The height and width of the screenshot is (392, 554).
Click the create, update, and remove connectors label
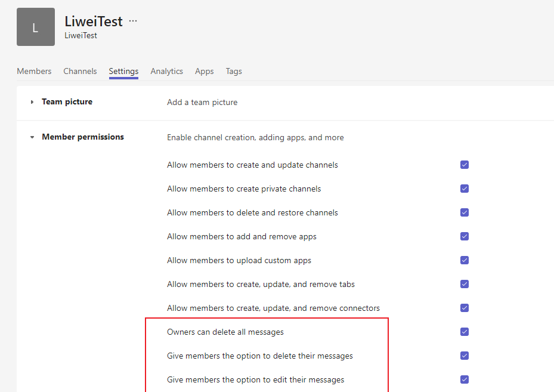[273, 308]
